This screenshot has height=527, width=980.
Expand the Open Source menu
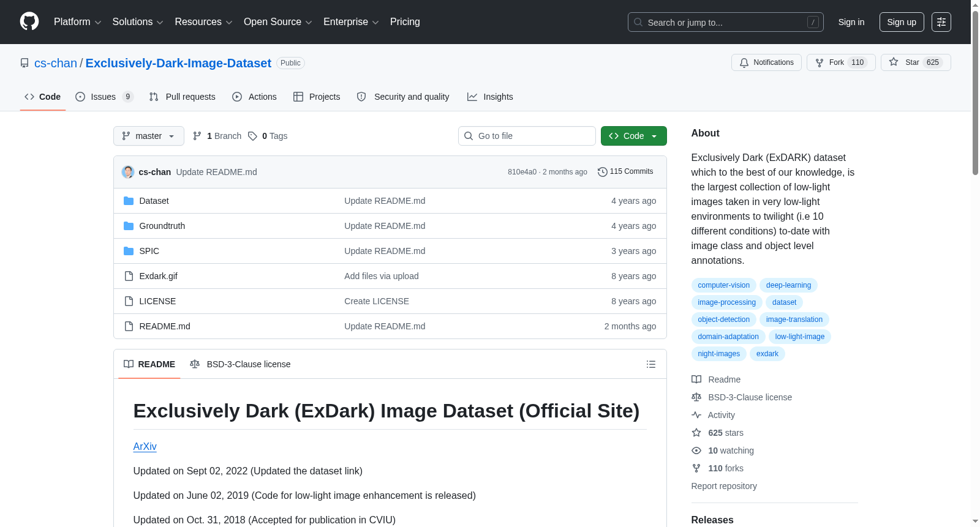278,22
